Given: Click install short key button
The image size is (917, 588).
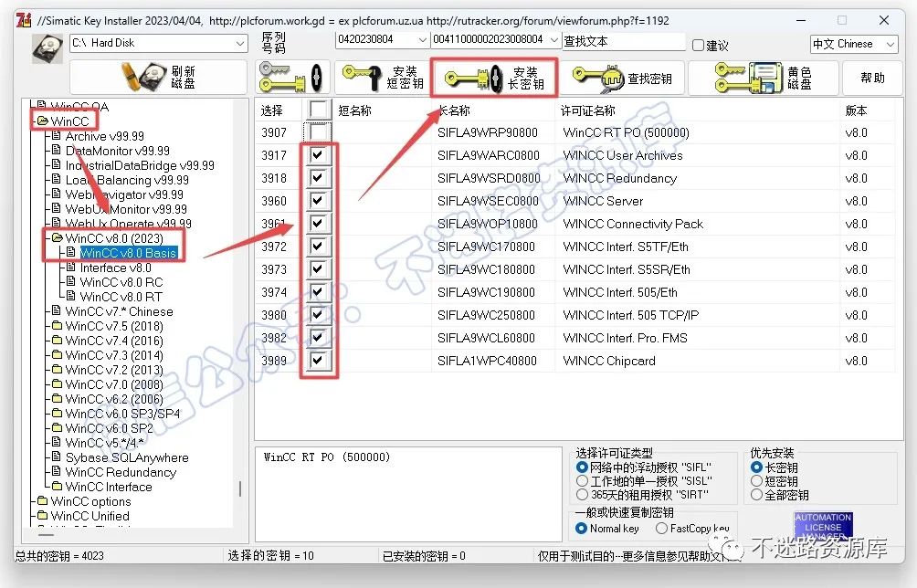Looking at the screenshot, I should 383,78.
